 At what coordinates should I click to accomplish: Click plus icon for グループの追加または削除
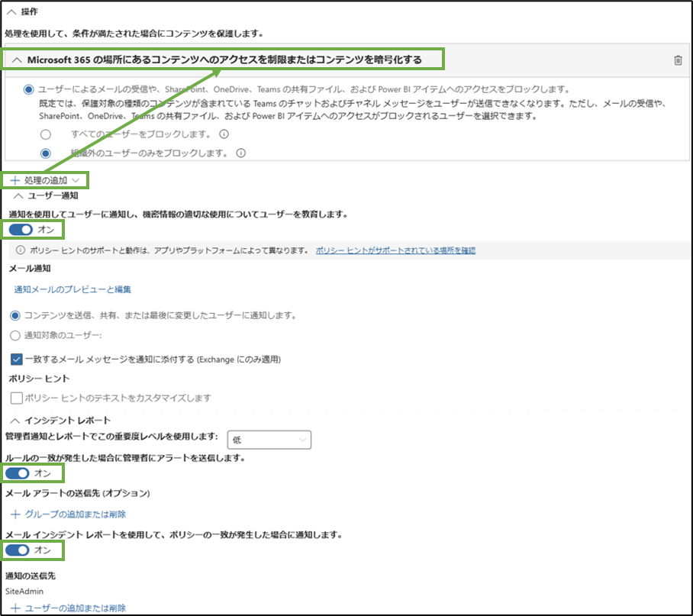tap(15, 514)
